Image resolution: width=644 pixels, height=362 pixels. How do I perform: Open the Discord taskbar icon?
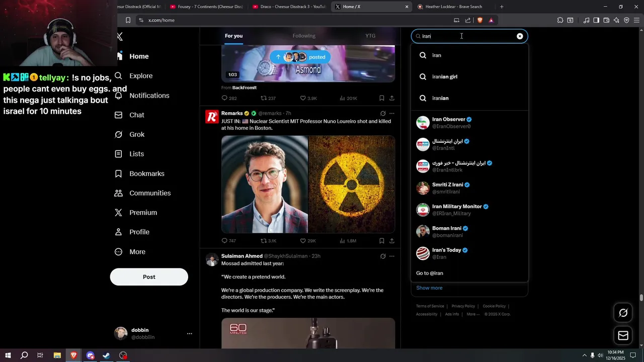click(x=90, y=355)
